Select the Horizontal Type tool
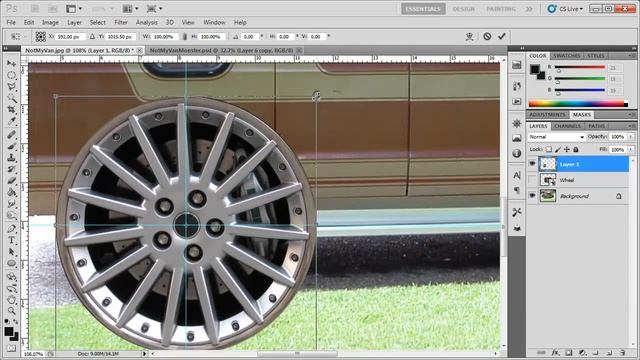640x360 pixels. (x=11, y=240)
